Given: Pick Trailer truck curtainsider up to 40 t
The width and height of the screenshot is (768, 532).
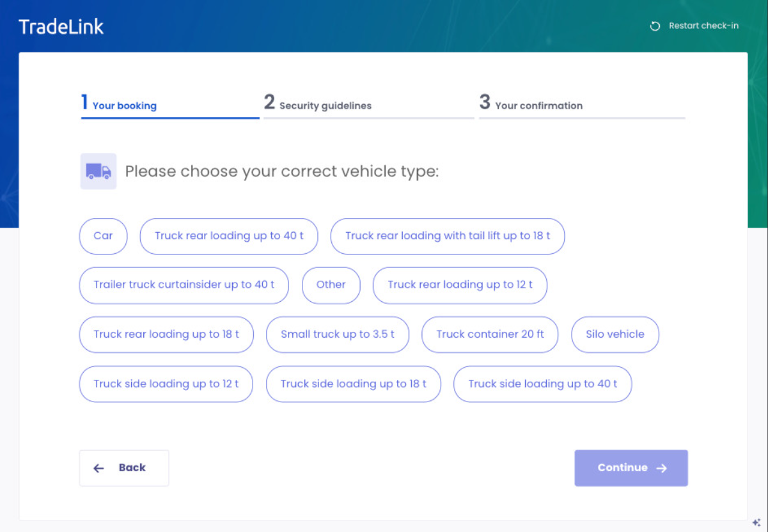Looking at the screenshot, I should [x=184, y=285].
